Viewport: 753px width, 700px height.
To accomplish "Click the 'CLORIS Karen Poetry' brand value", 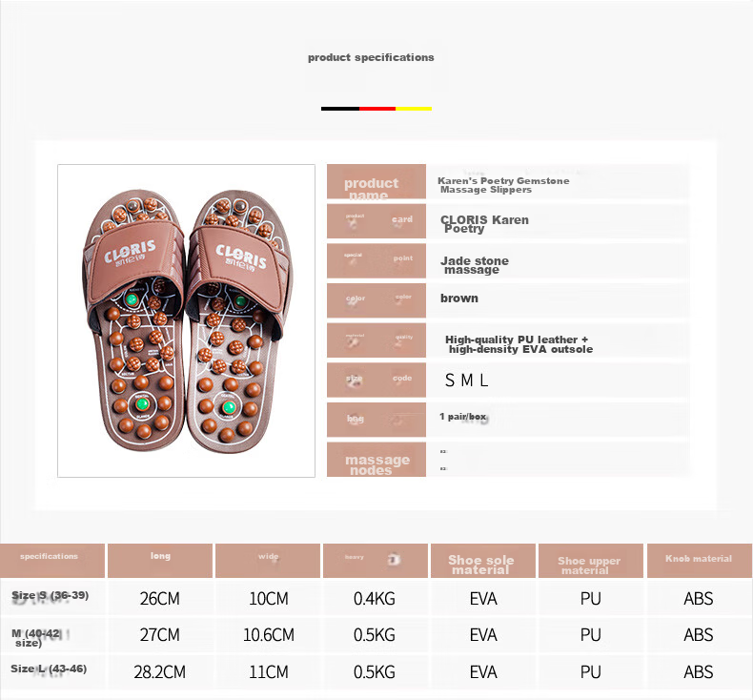I will click(x=484, y=224).
